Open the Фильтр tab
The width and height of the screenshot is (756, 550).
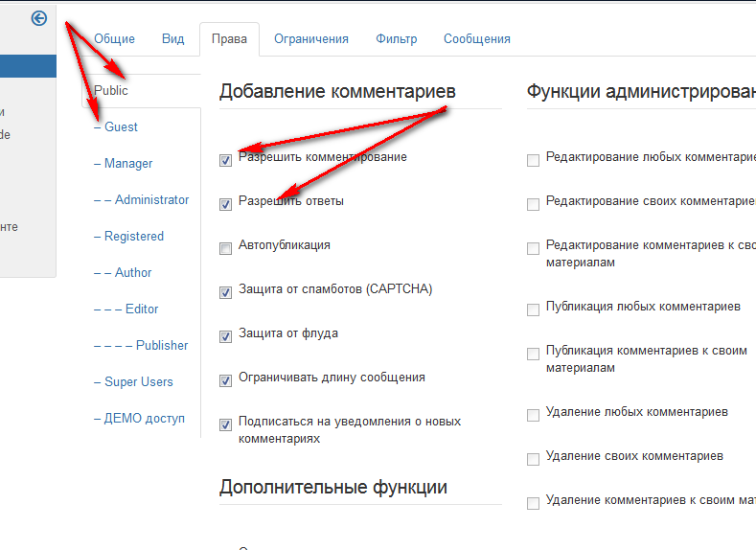click(x=396, y=39)
